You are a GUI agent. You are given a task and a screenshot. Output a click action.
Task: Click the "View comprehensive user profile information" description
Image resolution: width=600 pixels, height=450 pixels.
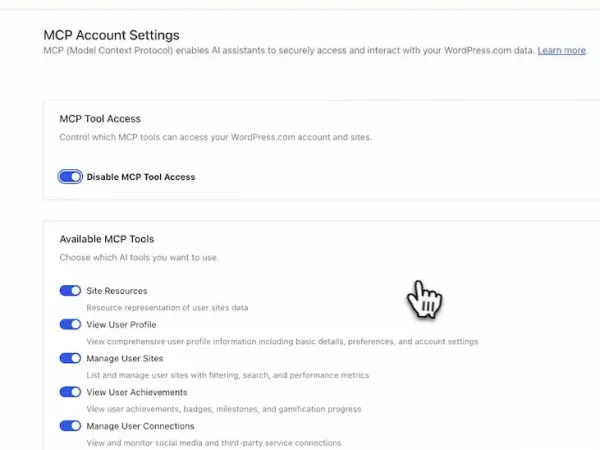[282, 341]
